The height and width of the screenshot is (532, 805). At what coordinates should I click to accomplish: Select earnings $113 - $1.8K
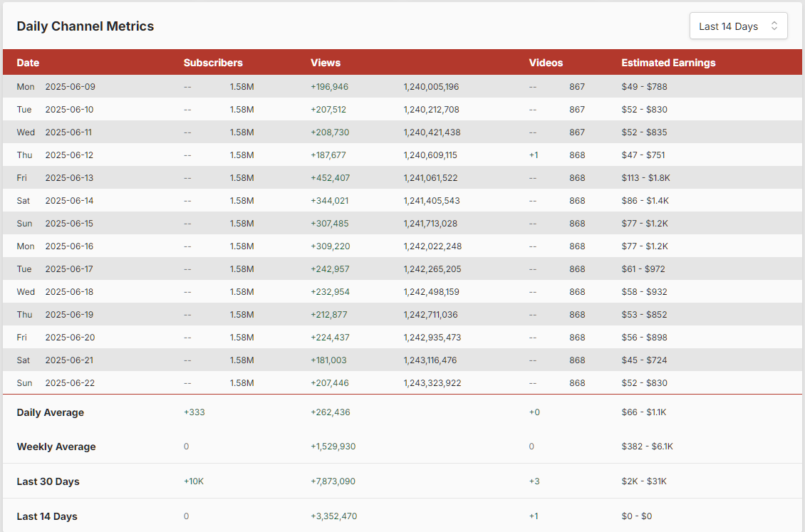[646, 178]
